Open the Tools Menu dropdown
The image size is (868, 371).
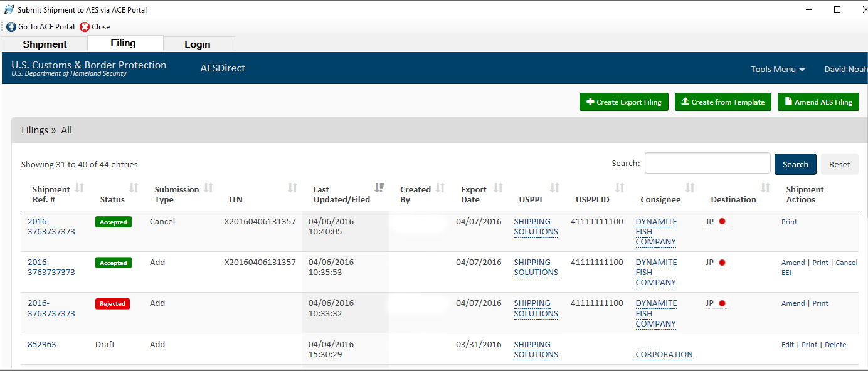coord(777,69)
